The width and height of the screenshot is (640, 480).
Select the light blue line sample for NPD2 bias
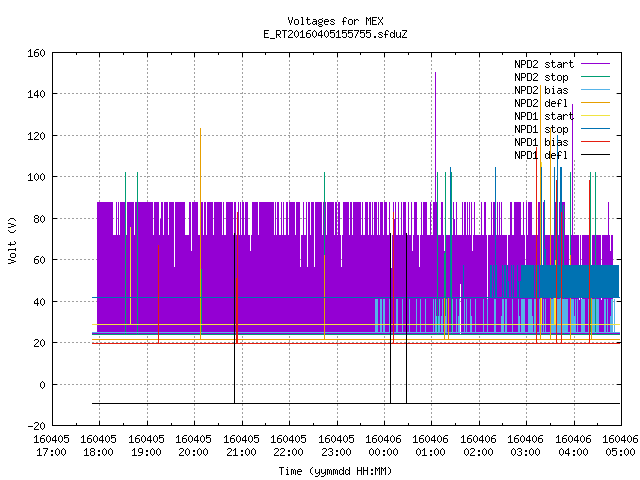tap(595, 89)
